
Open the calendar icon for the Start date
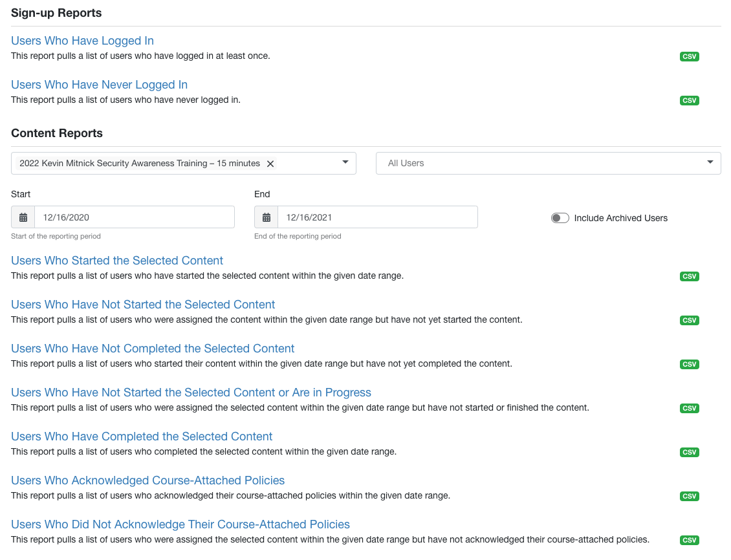tap(23, 217)
